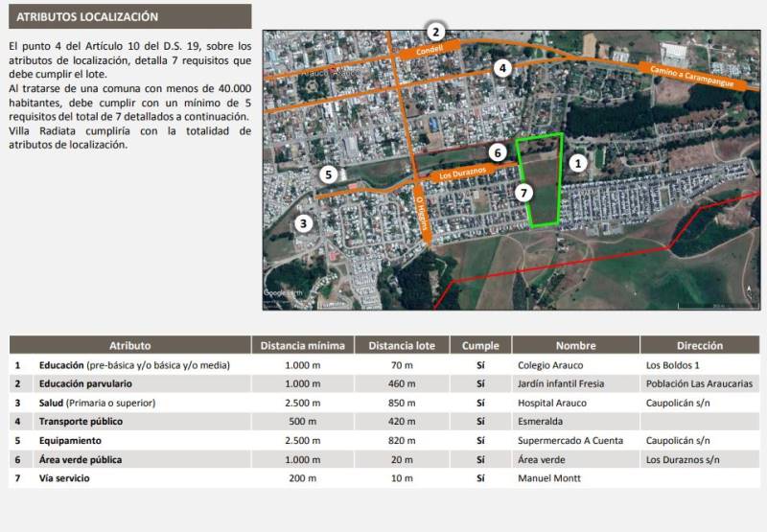Click the Colegio Arauco name cell
This screenshot has height=532, width=767.
[550, 365]
